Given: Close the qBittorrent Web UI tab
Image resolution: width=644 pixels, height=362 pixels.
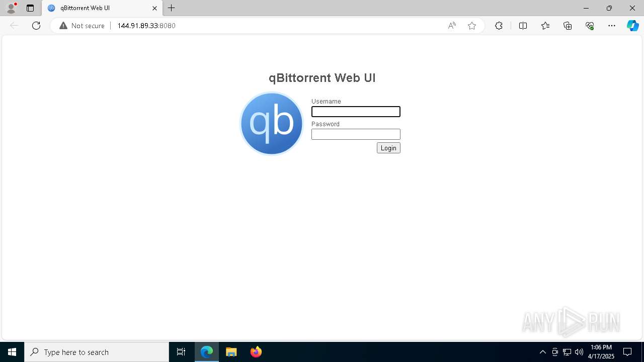Looking at the screenshot, I should click(154, 8).
